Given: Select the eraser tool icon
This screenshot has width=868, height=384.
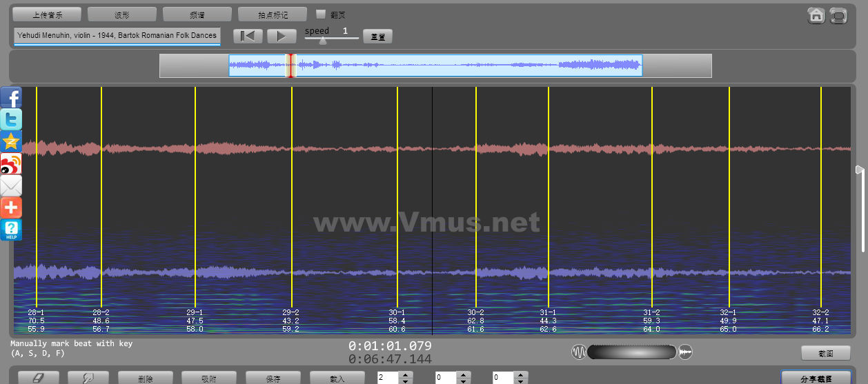Looking at the screenshot, I should tap(39, 378).
